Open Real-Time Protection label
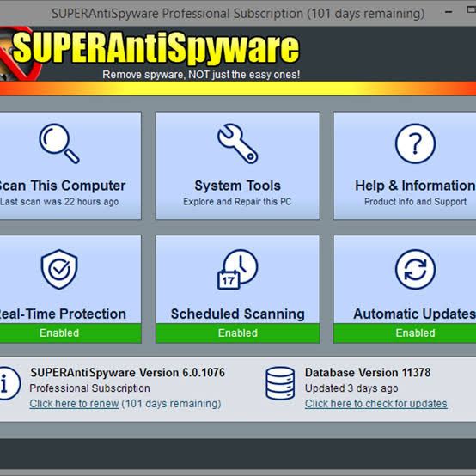This screenshot has height=476, width=476. pyautogui.click(x=62, y=314)
